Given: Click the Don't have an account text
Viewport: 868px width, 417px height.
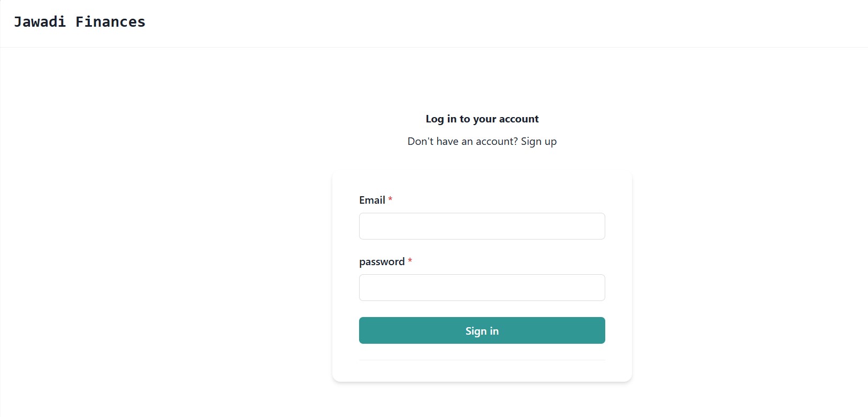Looking at the screenshot, I should point(462,141).
